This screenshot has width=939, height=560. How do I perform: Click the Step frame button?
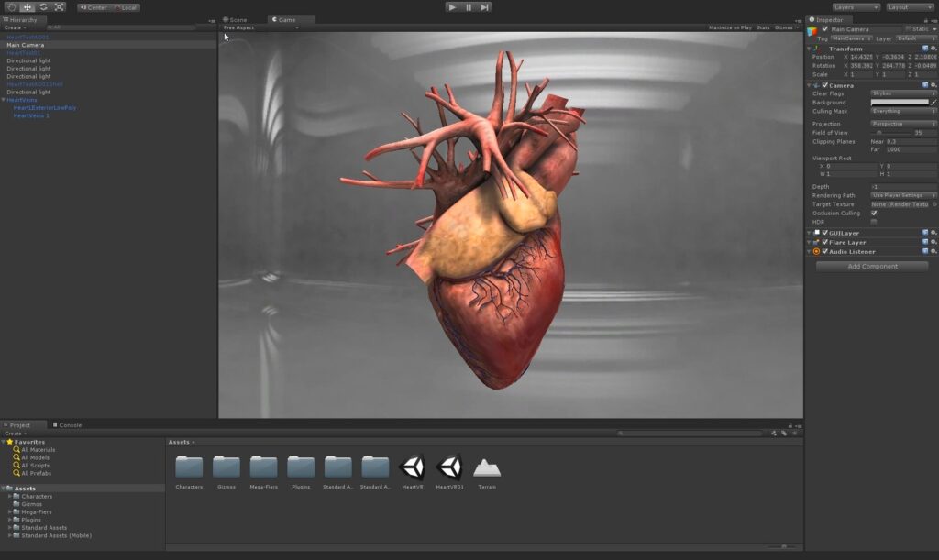484,7
